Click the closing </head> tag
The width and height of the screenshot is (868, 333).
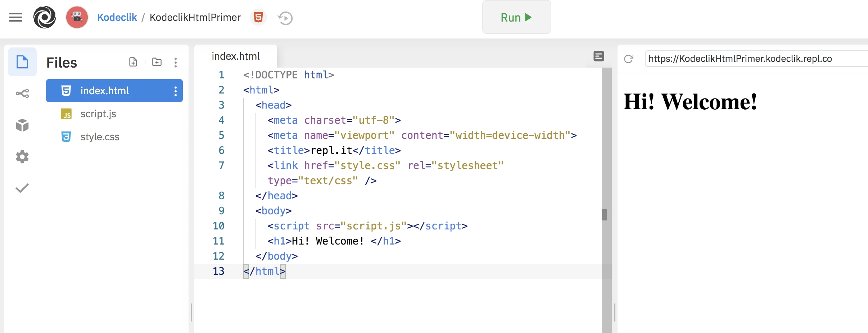pos(276,196)
